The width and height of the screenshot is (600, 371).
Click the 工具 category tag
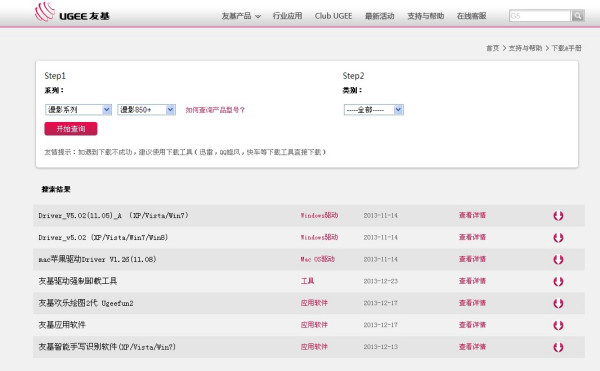pyautogui.click(x=307, y=281)
